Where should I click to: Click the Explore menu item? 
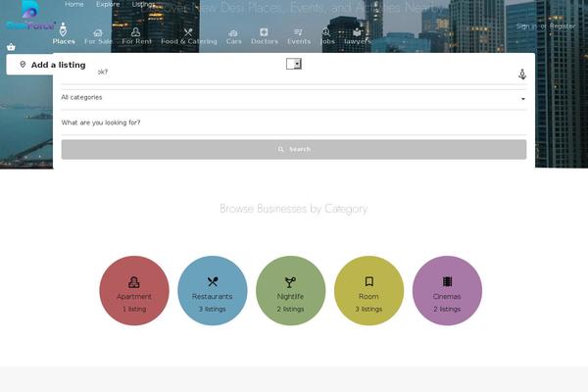pos(108,5)
